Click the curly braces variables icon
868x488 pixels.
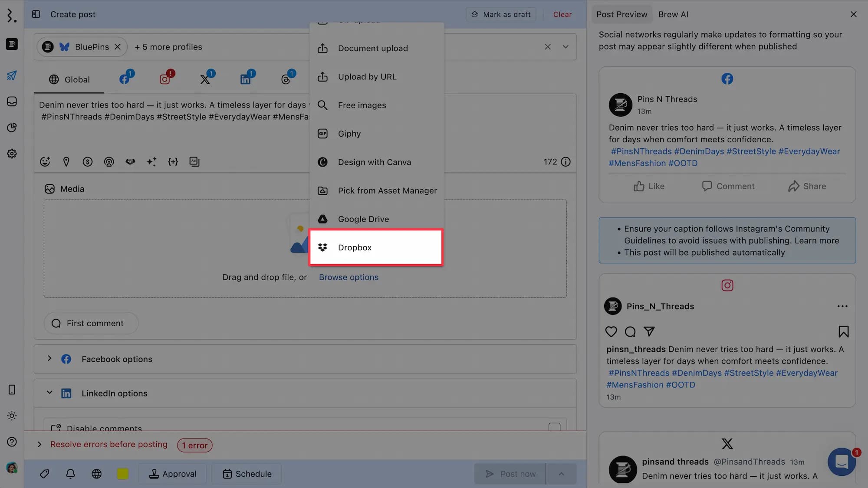coord(173,162)
